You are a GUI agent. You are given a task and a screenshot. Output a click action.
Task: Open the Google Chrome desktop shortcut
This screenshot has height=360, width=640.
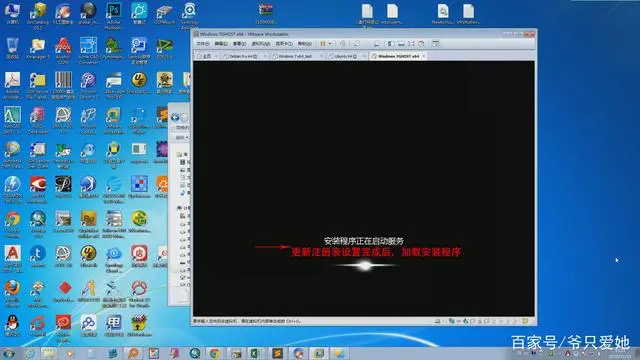point(12,224)
